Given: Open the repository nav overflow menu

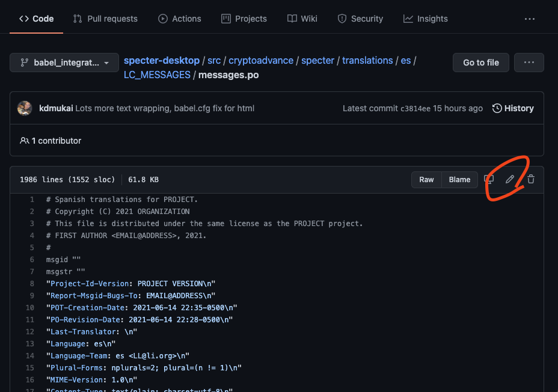Looking at the screenshot, I should click(530, 19).
